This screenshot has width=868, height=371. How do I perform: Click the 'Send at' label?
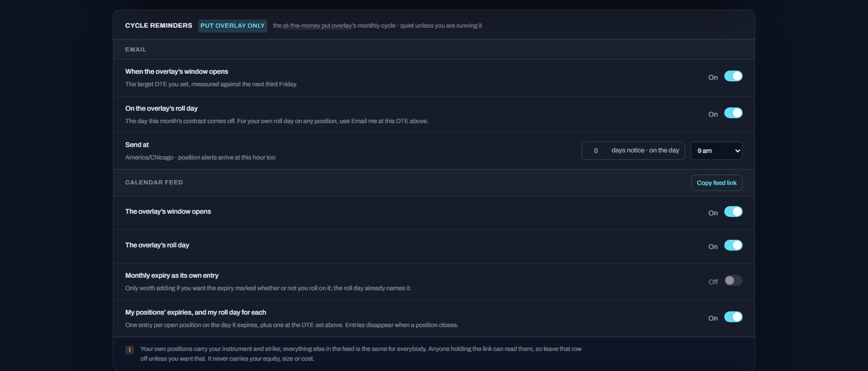tap(137, 145)
